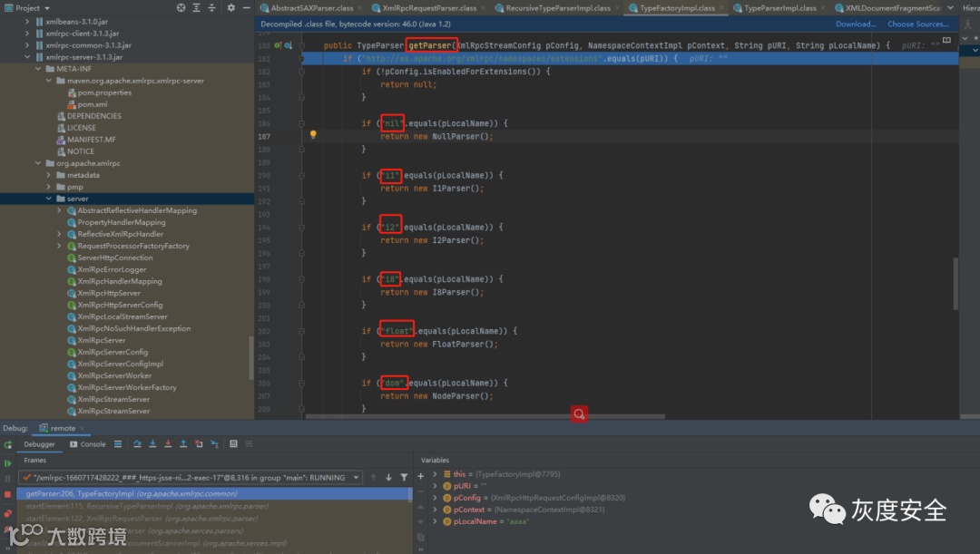Click the Rerun debug session icon
This screenshot has width=980, height=554.
pos(7,444)
